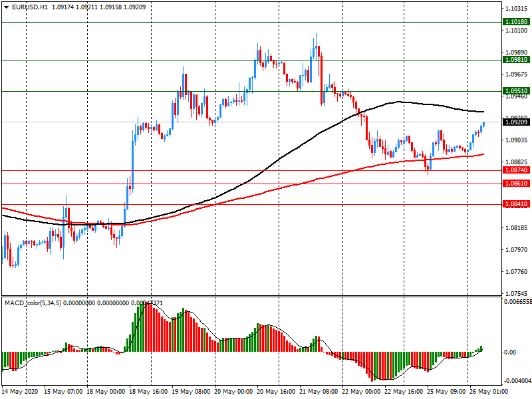Click the 15 May 07:00 time label

point(63,392)
